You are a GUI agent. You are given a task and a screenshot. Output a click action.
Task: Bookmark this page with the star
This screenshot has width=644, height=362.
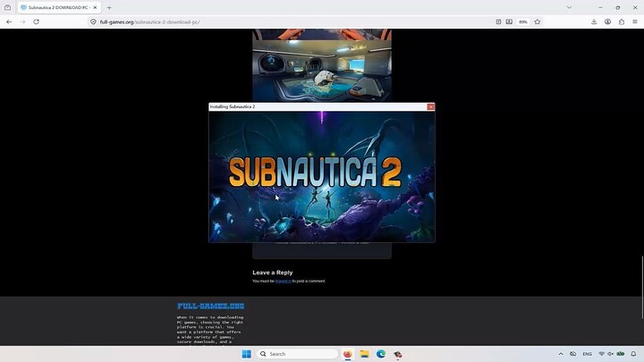click(x=538, y=21)
